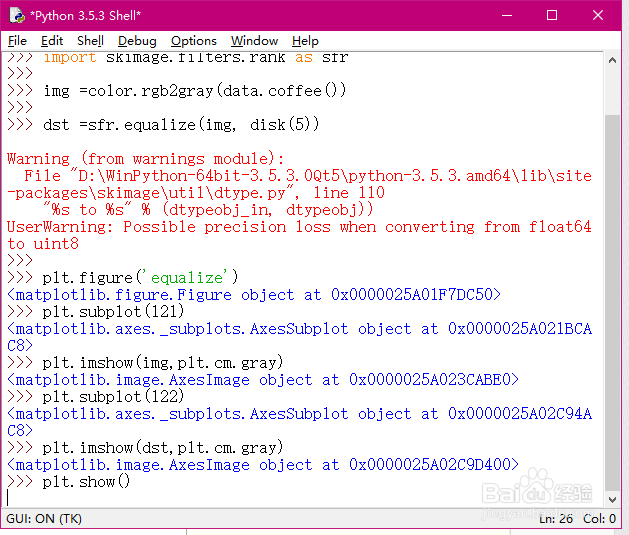The width and height of the screenshot is (629, 535).
Task: Click the Figure object at 0x0000025A01F7DC50 output
Action: click(x=254, y=295)
